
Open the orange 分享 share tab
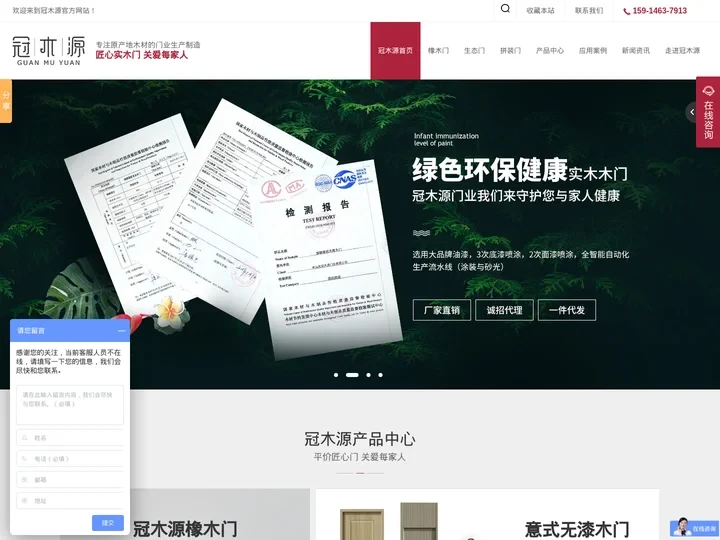tap(6, 101)
